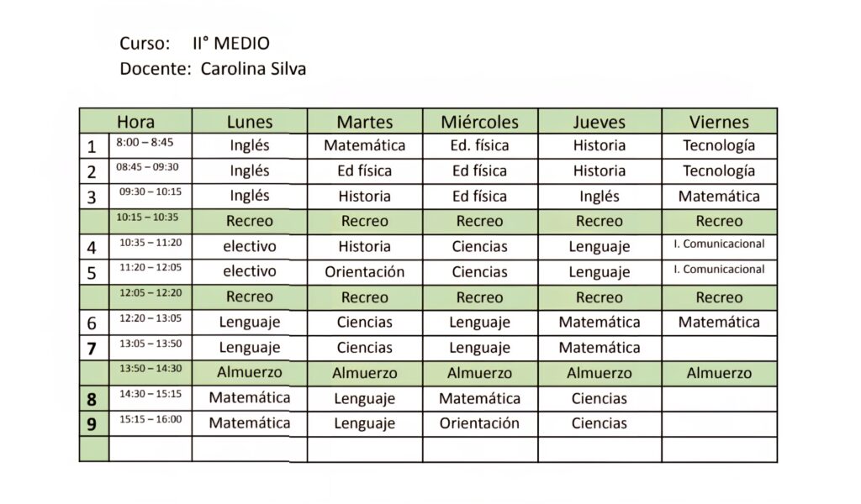This screenshot has height=504, width=861.
Task: Click the Viernes column header
Action: 720,121
